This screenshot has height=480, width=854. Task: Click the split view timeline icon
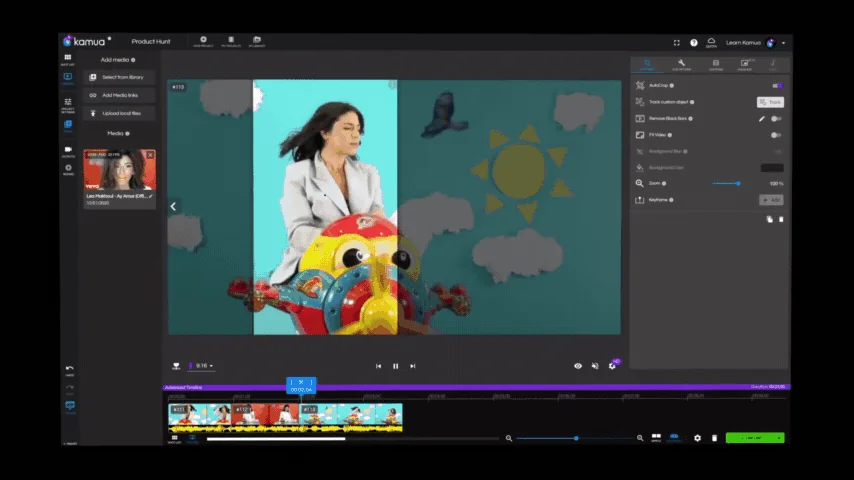coord(656,438)
